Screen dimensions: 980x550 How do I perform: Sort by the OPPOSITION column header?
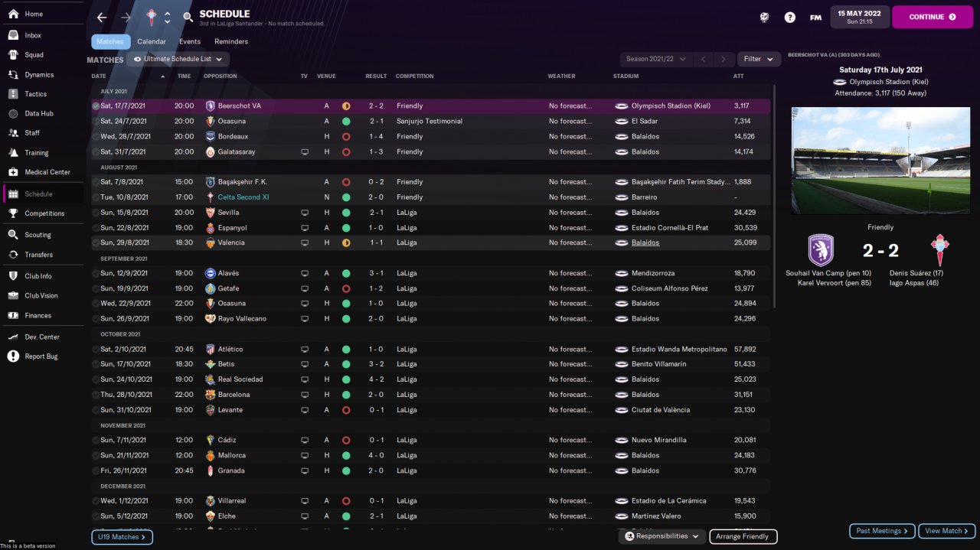(x=220, y=76)
